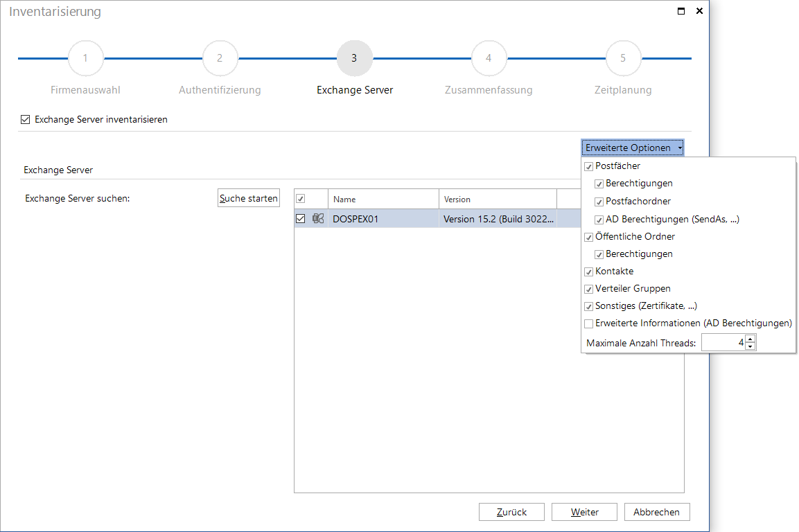The height and width of the screenshot is (532, 799).
Task: Jump to step 5 Zeitplanung
Action: tap(623, 58)
